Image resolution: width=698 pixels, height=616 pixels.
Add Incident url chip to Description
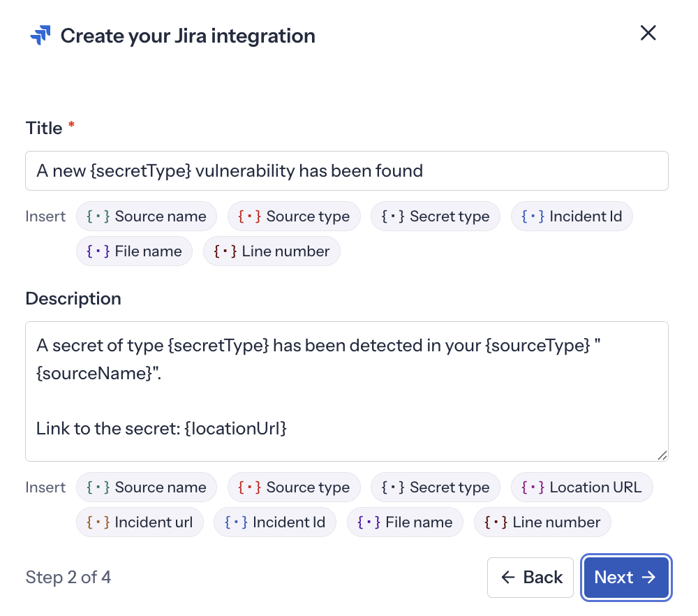tap(140, 522)
